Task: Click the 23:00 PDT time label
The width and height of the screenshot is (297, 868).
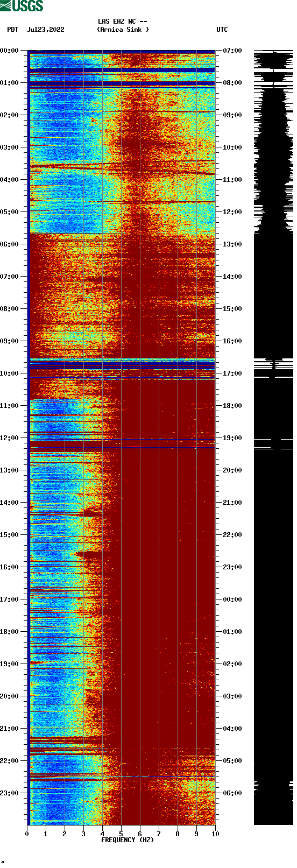Action: pos(10,793)
